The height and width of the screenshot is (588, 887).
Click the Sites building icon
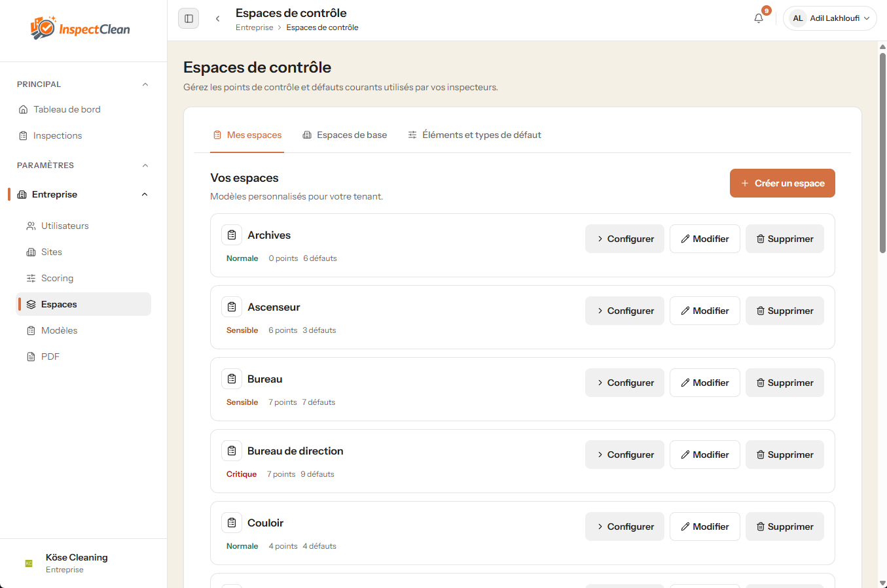(x=30, y=252)
